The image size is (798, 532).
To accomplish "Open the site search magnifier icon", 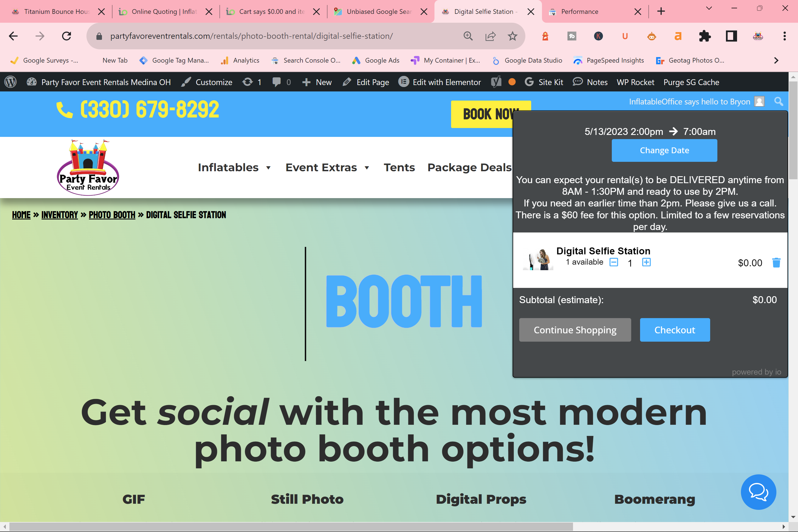I will pyautogui.click(x=779, y=101).
